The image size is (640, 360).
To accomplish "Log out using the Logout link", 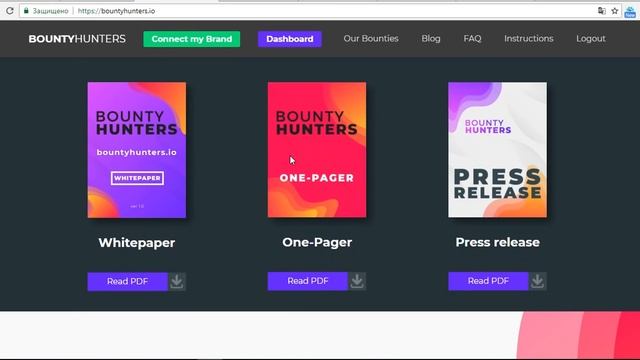I will tap(591, 38).
